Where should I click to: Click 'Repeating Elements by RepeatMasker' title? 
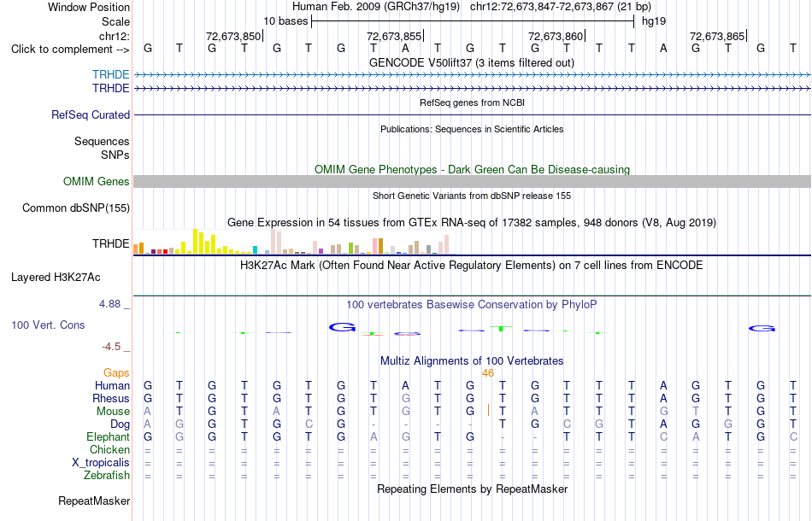coord(472,489)
